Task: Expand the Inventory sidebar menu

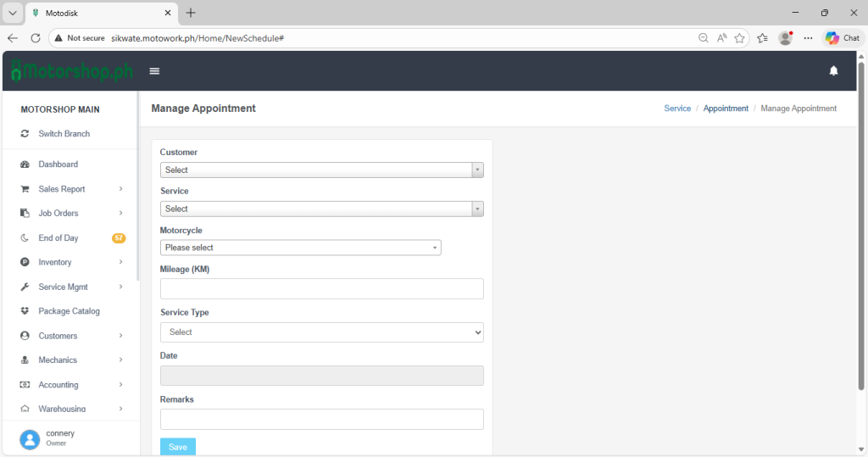Action: click(55, 263)
